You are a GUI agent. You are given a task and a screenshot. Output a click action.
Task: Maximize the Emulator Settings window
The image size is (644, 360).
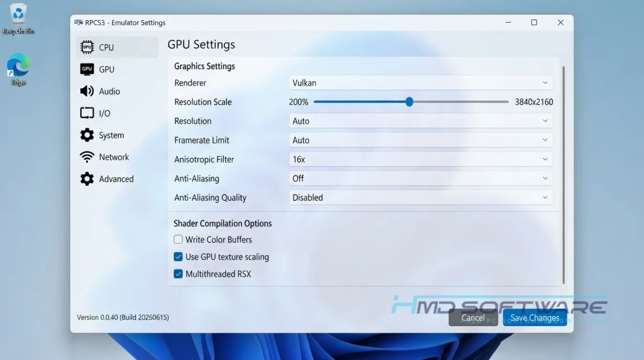pyautogui.click(x=534, y=23)
